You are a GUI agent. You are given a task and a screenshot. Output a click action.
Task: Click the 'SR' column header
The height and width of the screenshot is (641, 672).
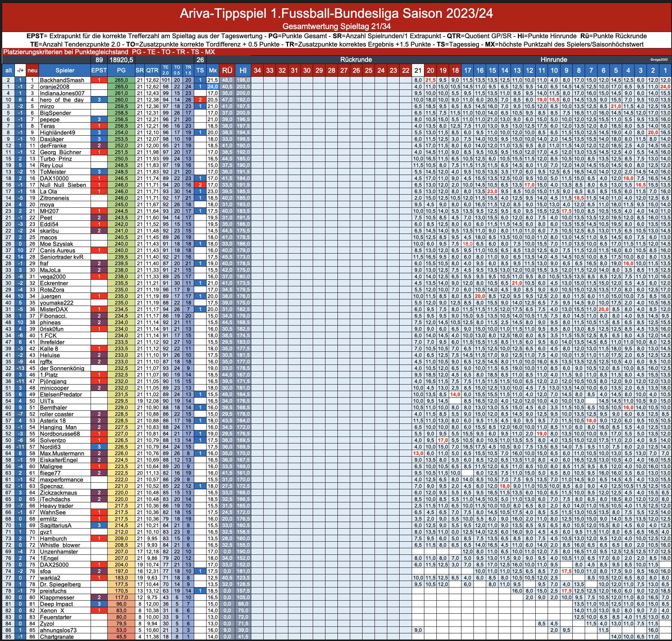(140, 71)
